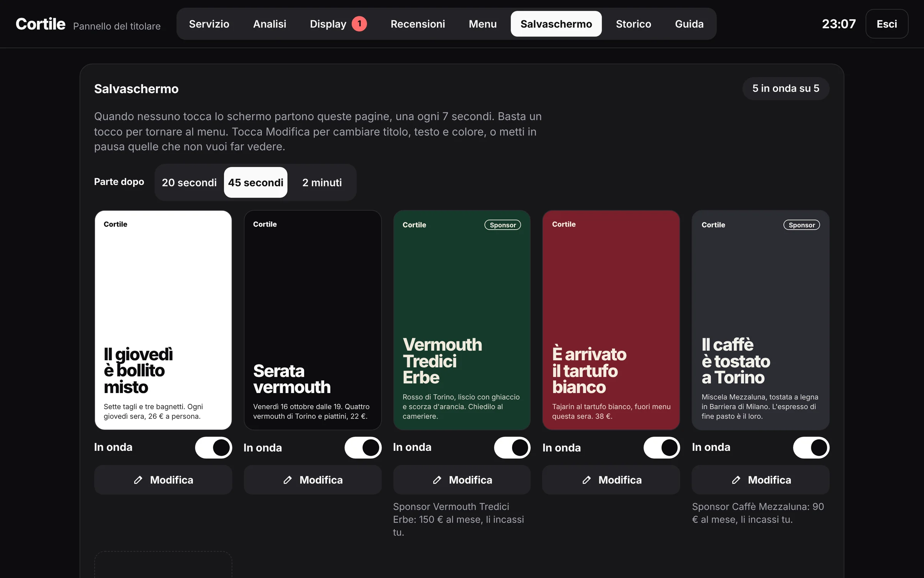Toggle In onda for the bollito misto slide
The image size is (924, 578).
point(213,447)
